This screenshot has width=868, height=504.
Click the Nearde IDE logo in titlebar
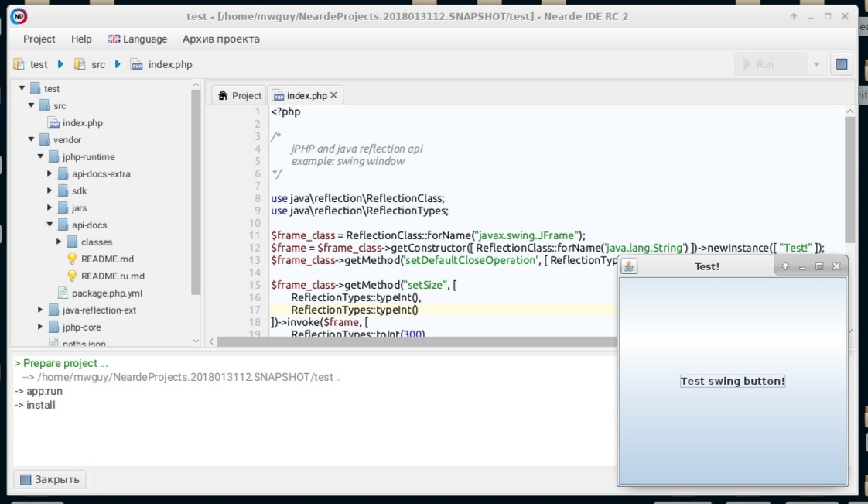[17, 15]
